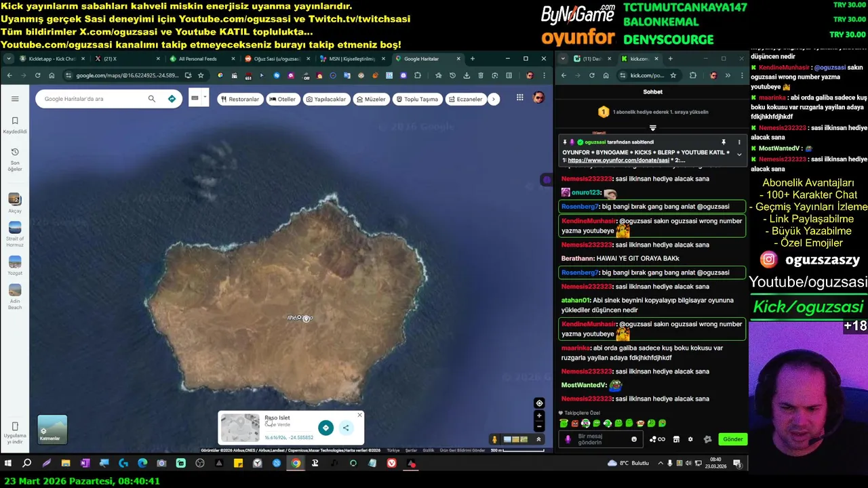Image resolution: width=868 pixels, height=488 pixels.
Task: Filter the map by Toplu Taşıma
Action: 417,99
